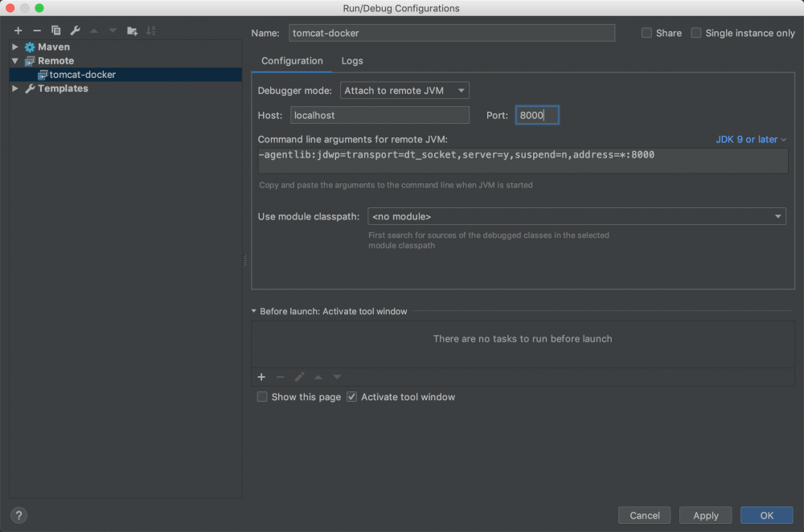
Task: Enable the Share checkbox
Action: pos(647,33)
